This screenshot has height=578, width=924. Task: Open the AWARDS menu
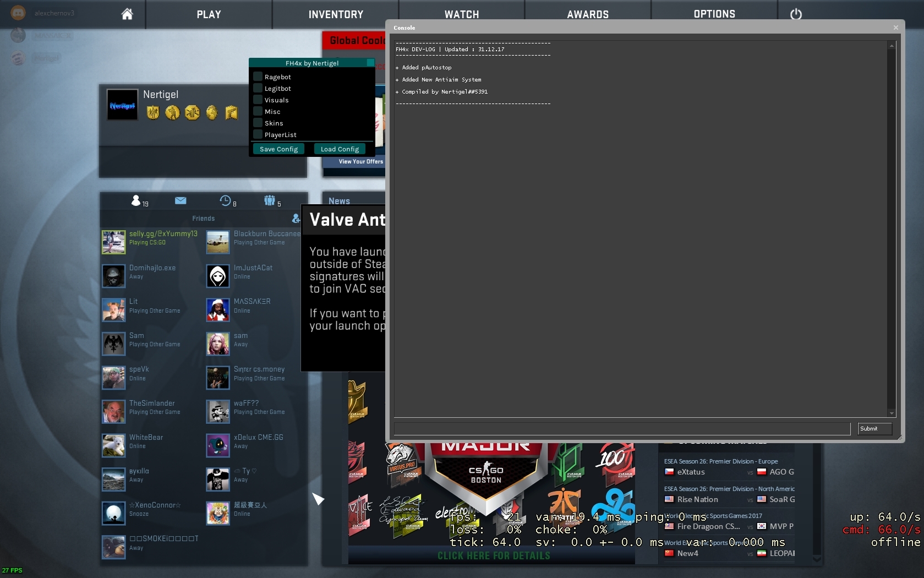tap(588, 14)
